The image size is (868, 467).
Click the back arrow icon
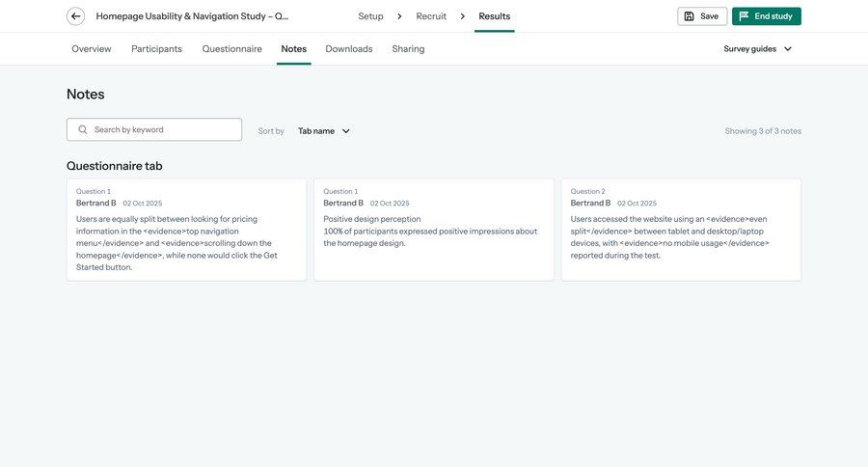pyautogui.click(x=75, y=16)
